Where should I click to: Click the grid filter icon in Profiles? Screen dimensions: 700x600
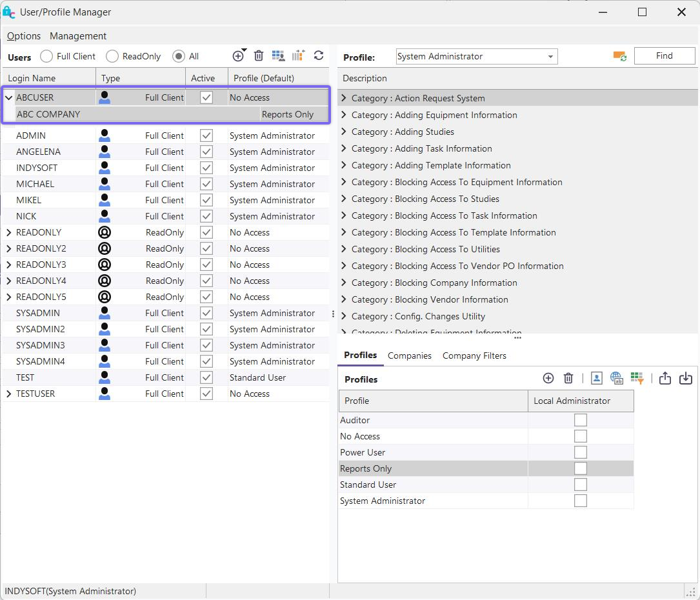(637, 379)
